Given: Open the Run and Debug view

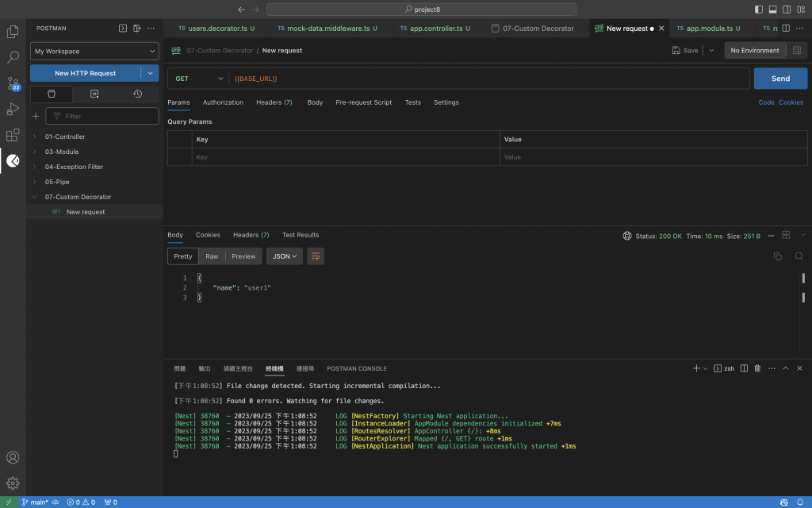Looking at the screenshot, I should pos(13,110).
